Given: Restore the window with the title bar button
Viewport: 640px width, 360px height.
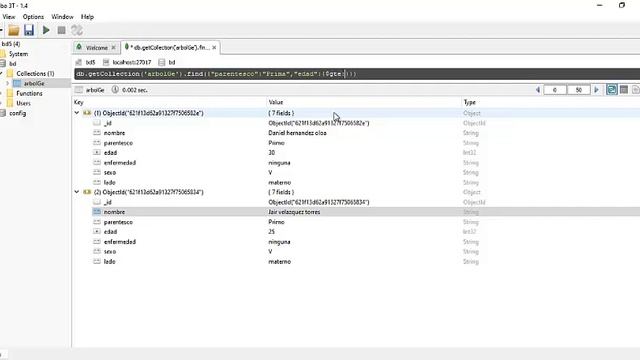Looking at the screenshot, I should pyautogui.click(x=622, y=5).
